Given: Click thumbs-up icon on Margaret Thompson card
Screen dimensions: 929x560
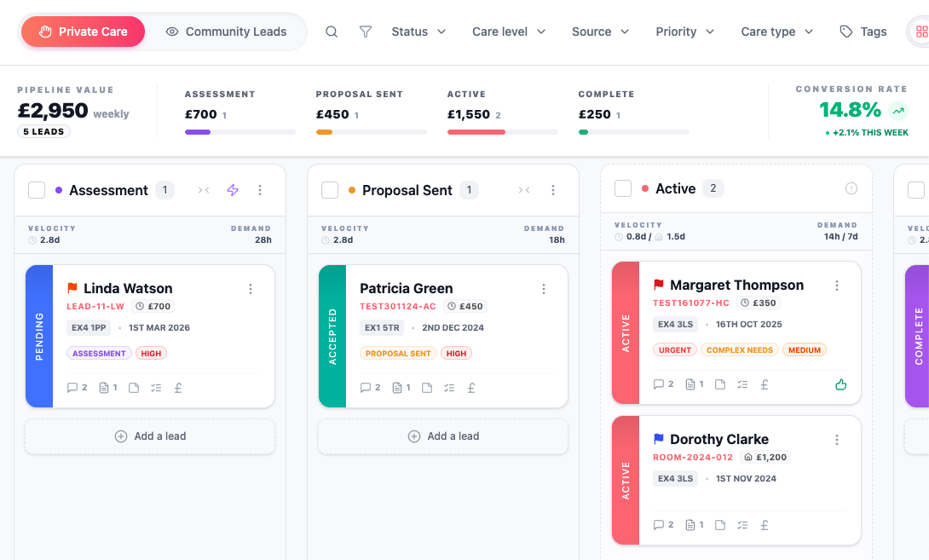Looking at the screenshot, I should coord(840,384).
